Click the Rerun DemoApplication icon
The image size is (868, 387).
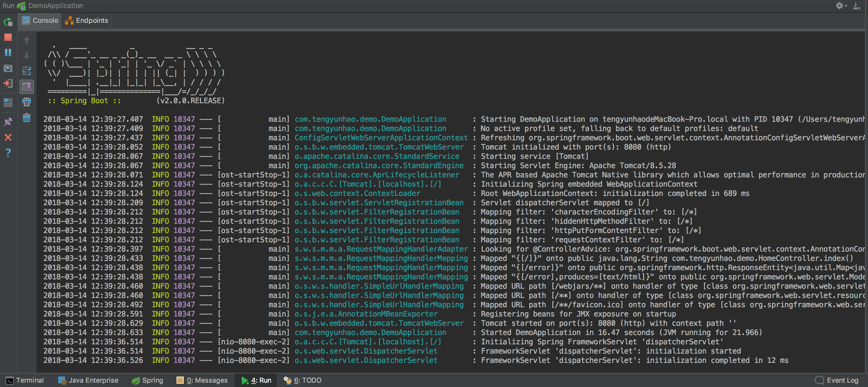pyautogui.click(x=8, y=22)
